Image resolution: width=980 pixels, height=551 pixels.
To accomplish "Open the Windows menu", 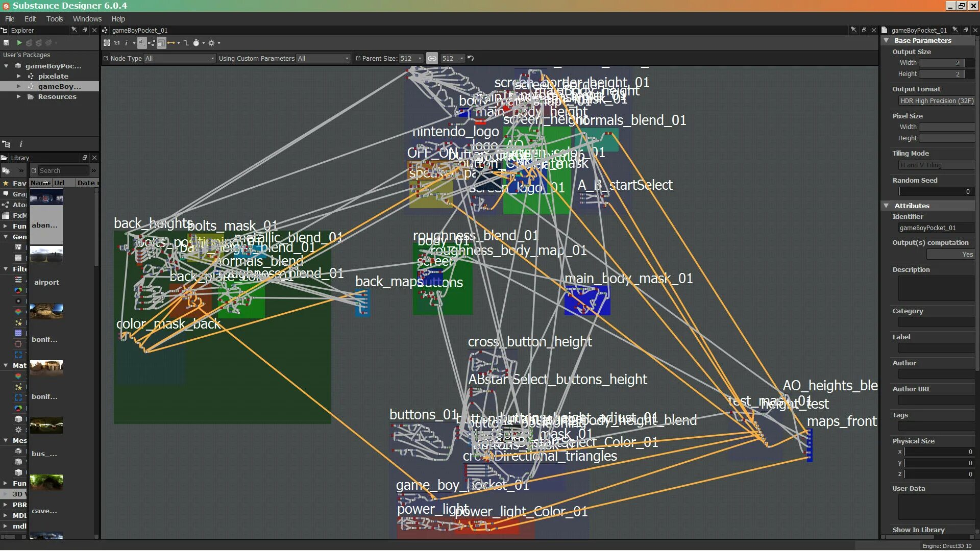I will (87, 19).
